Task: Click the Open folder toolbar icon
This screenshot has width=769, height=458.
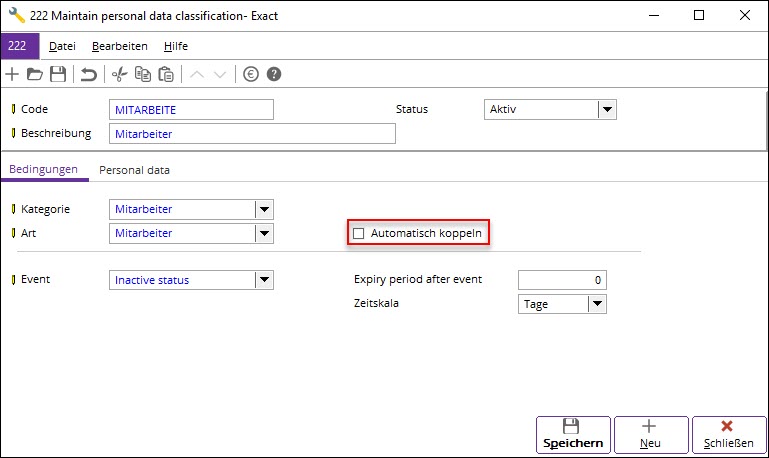Action: 35,75
